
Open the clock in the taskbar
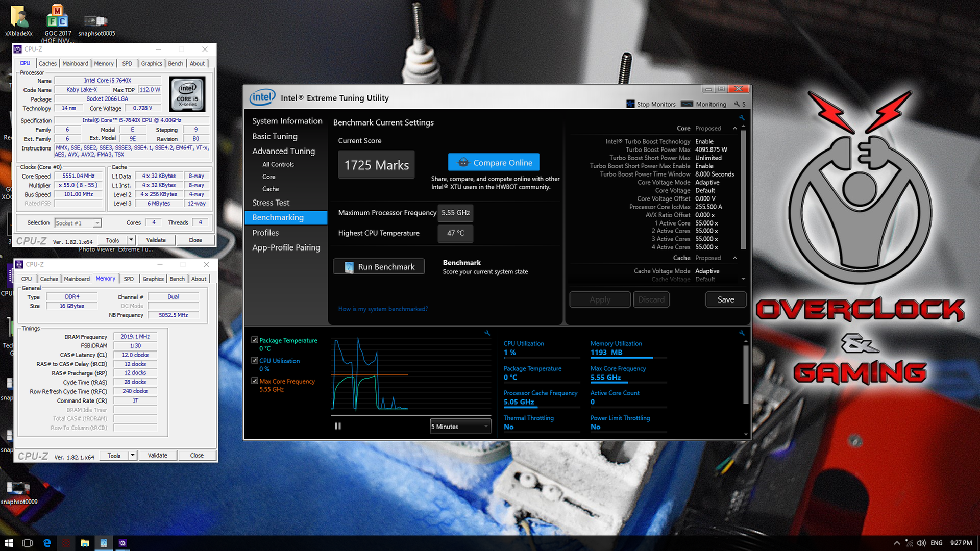[x=961, y=543]
